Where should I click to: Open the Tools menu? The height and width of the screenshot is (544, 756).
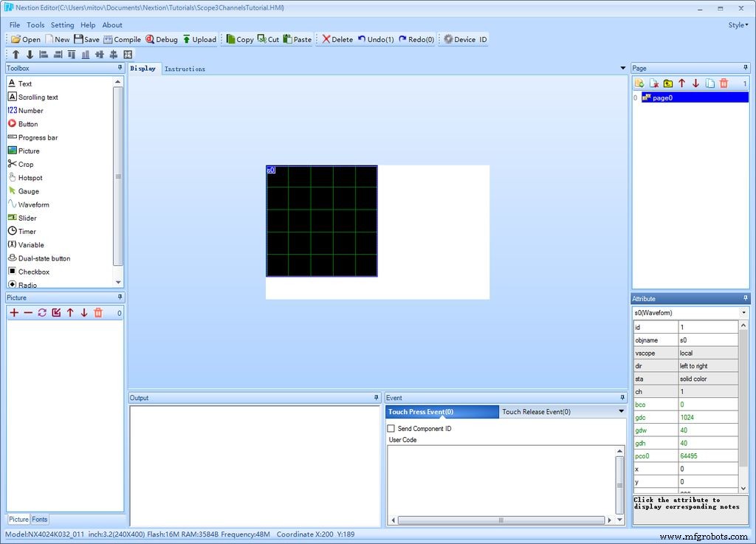click(x=35, y=24)
